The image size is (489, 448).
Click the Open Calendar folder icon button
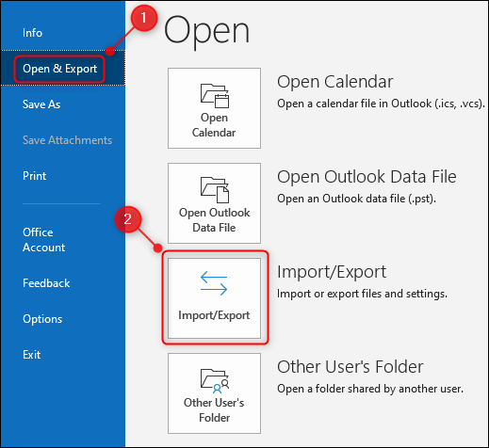click(x=214, y=108)
